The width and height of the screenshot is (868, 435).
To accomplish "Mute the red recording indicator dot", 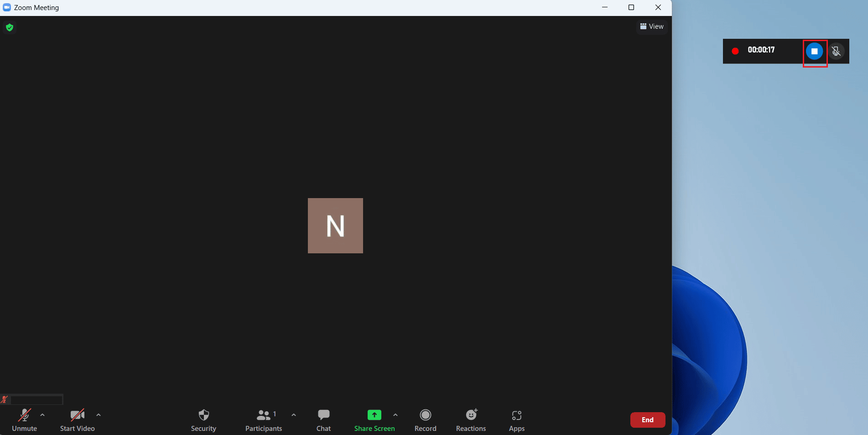I will (x=735, y=51).
